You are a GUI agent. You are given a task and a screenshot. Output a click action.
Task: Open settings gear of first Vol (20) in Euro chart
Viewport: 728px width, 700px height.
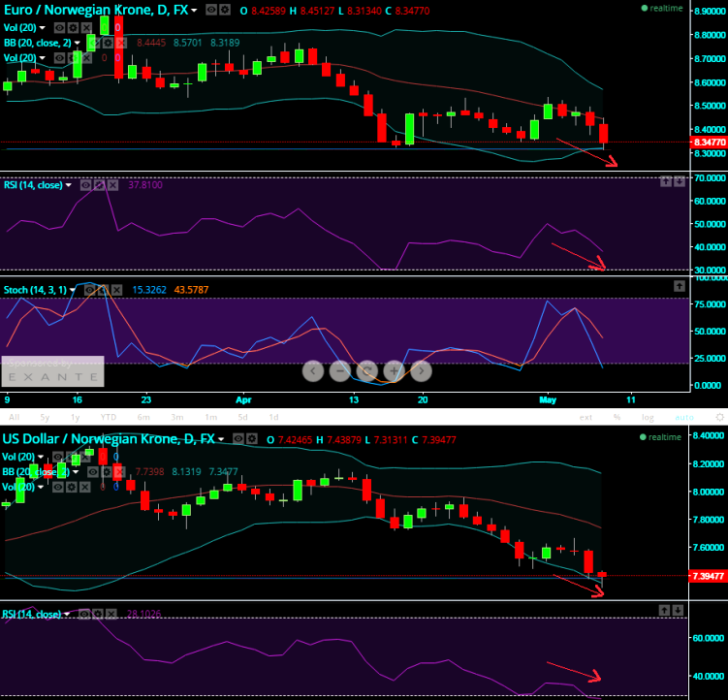click(x=73, y=28)
